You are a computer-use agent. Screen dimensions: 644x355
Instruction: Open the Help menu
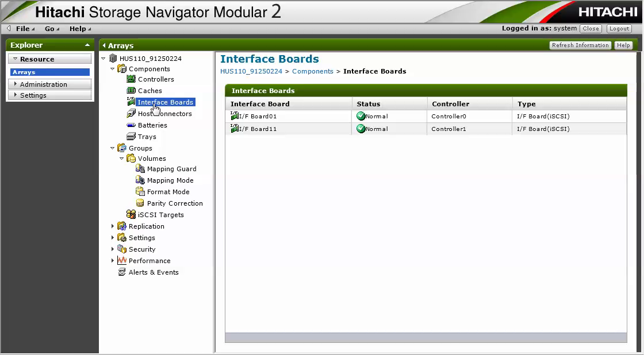(80, 28)
